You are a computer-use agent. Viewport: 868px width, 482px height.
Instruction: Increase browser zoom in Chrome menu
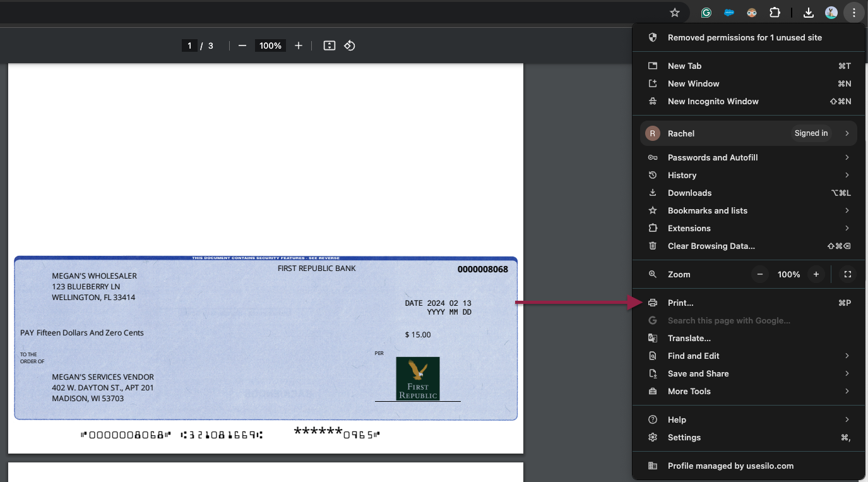(x=816, y=274)
